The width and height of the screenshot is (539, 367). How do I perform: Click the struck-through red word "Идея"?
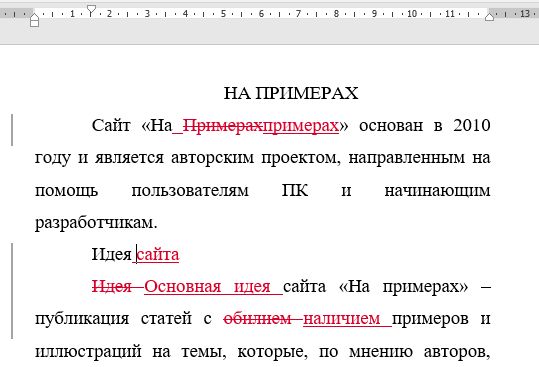coord(112,287)
